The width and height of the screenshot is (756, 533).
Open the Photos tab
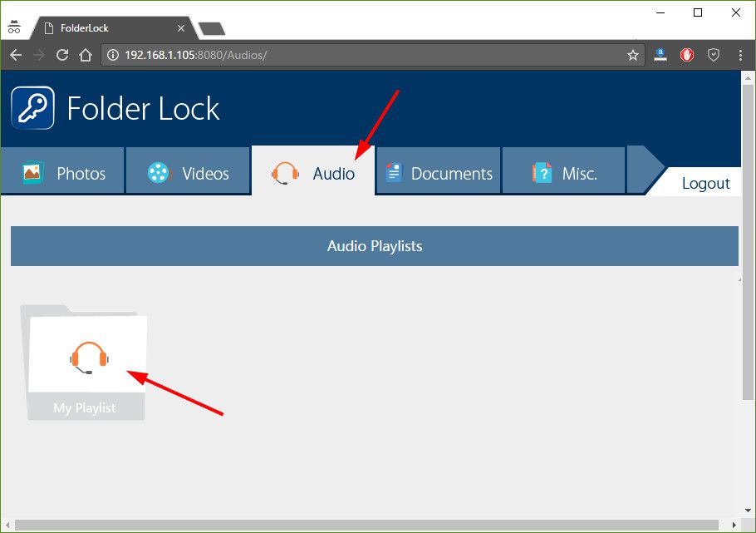click(62, 171)
